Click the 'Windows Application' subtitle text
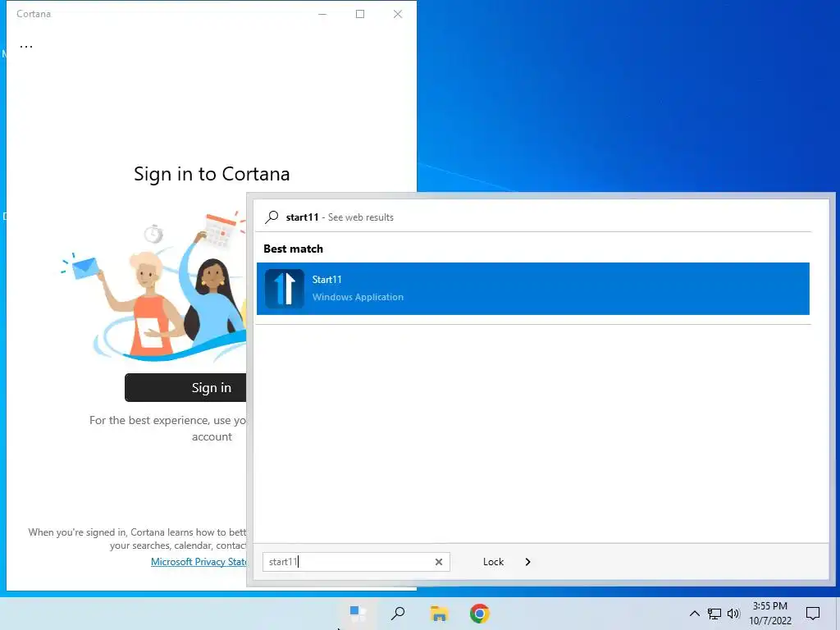Viewport: 840px width, 630px height. 358,297
